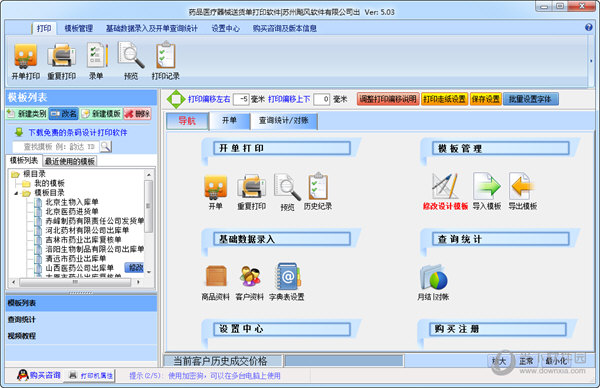
Task: Click 修改设计模板 drafting tools icon
Action: (x=445, y=192)
